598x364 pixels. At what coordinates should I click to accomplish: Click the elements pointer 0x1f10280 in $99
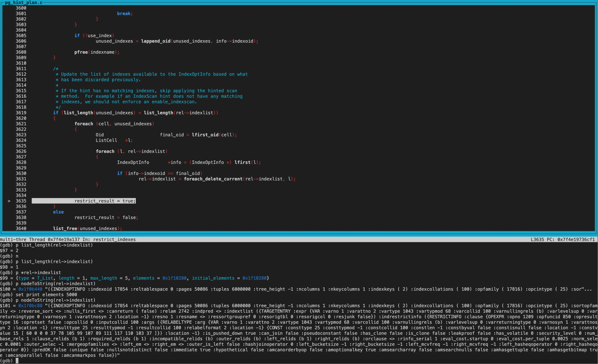pos(174,278)
